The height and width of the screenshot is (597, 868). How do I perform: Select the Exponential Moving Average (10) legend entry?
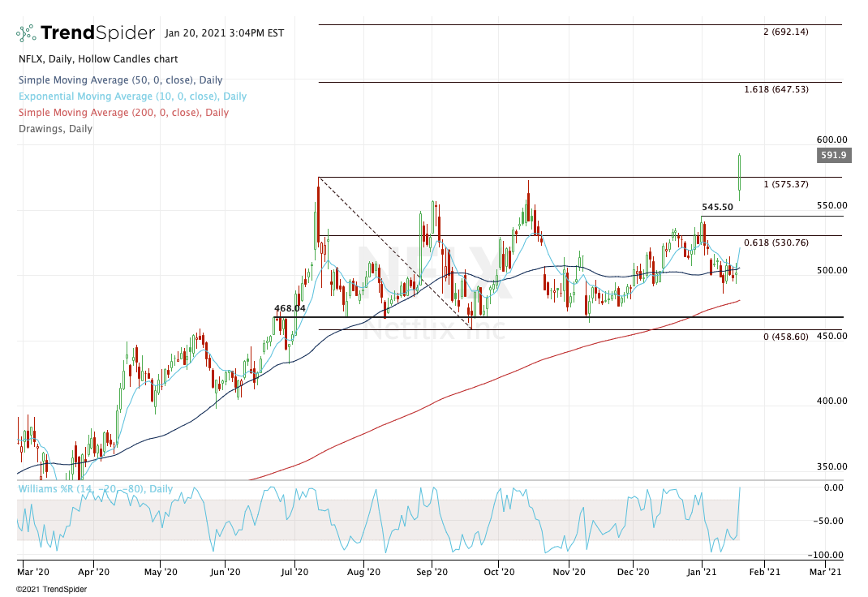(132, 97)
